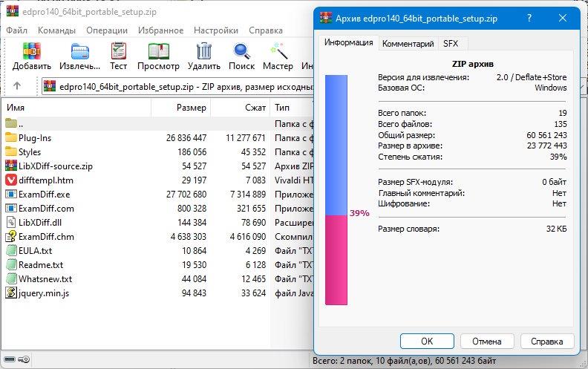Viewport: 588px width, 369px height.
Task: Open the Справка menu in menu bar
Action: click(x=266, y=30)
